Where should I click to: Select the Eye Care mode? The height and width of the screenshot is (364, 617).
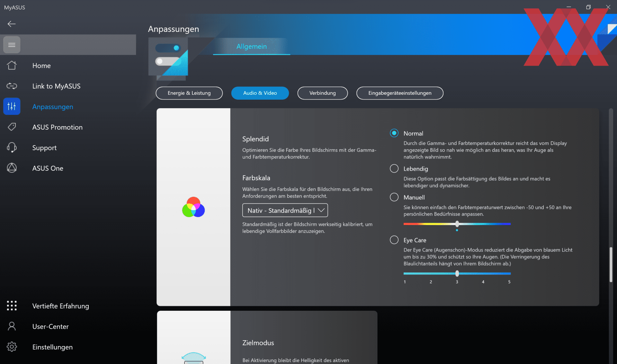[394, 240]
